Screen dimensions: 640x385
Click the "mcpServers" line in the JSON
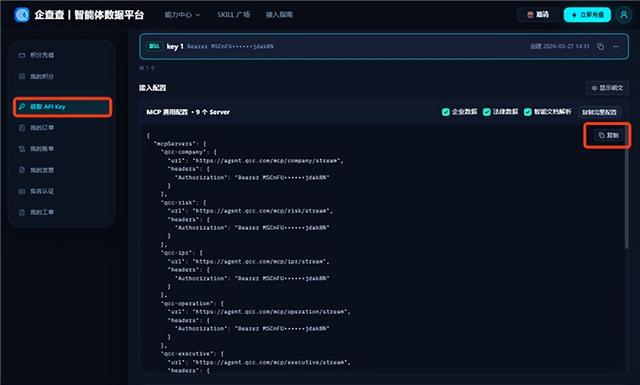pos(180,144)
